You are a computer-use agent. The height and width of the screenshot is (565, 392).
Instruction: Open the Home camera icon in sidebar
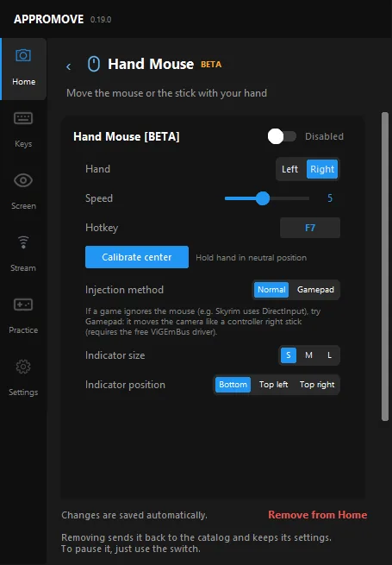23,55
